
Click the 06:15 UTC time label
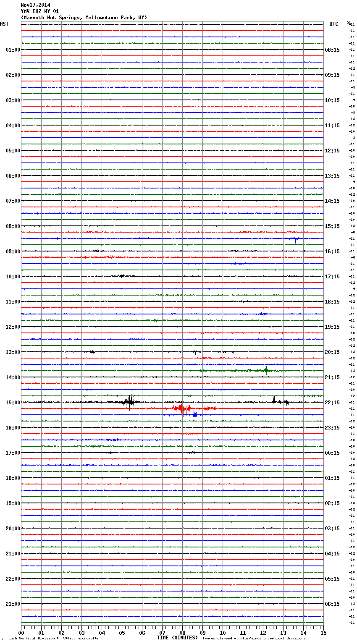332,604
